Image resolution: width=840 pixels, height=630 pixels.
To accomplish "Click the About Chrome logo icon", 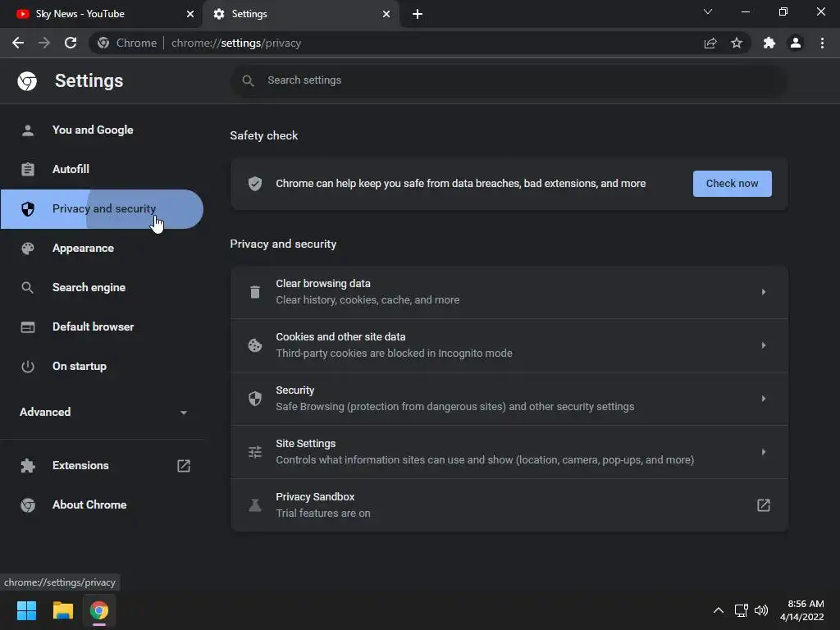I will [28, 504].
